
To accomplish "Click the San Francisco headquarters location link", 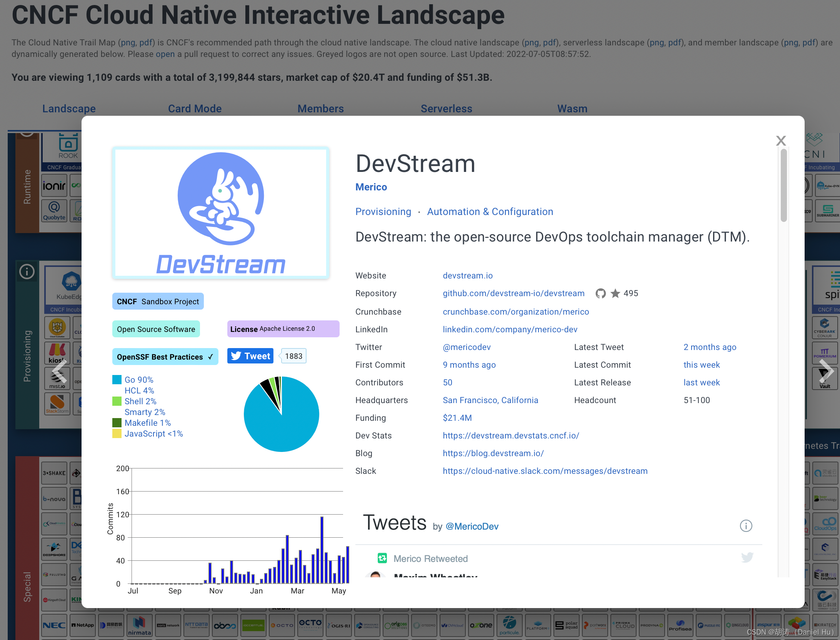I will click(x=490, y=400).
